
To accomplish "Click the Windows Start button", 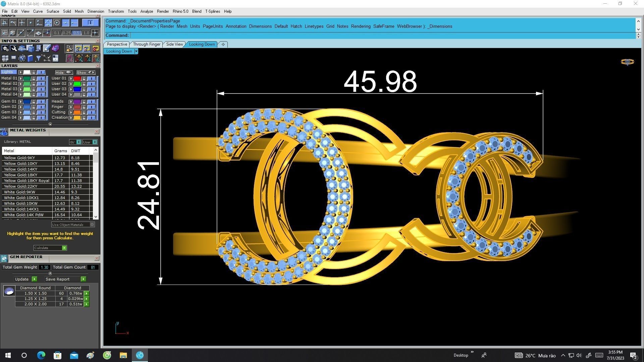I will [x=8, y=355].
